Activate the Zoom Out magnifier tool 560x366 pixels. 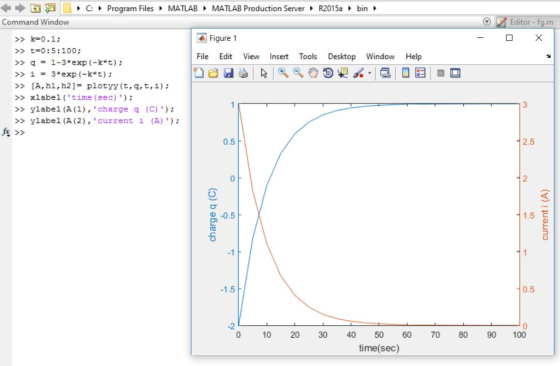click(x=298, y=73)
